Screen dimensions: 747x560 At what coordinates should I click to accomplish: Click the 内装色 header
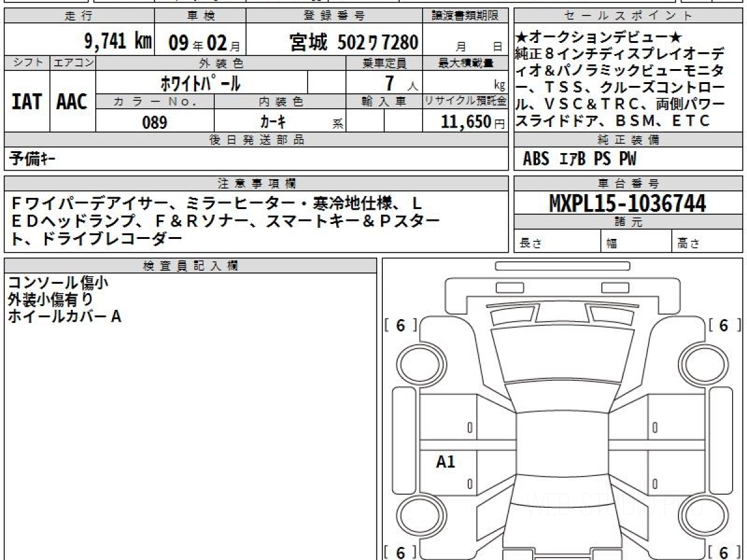pos(280,101)
